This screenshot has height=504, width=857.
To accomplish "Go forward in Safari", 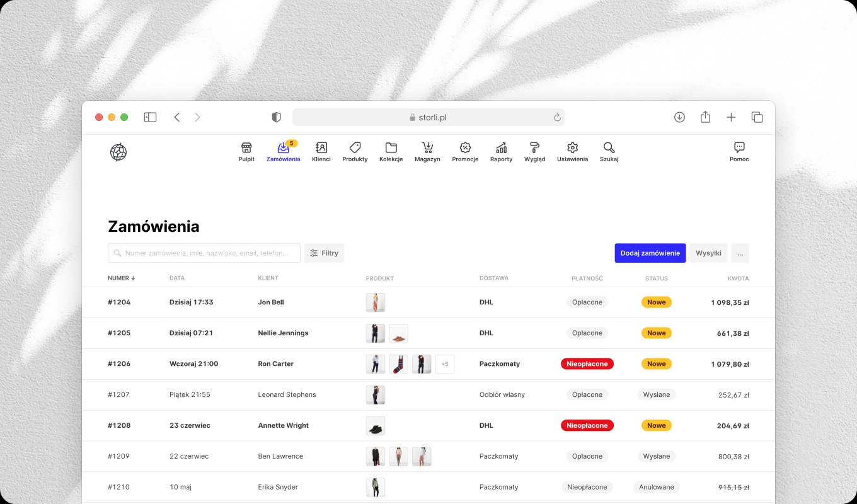I will tap(197, 117).
